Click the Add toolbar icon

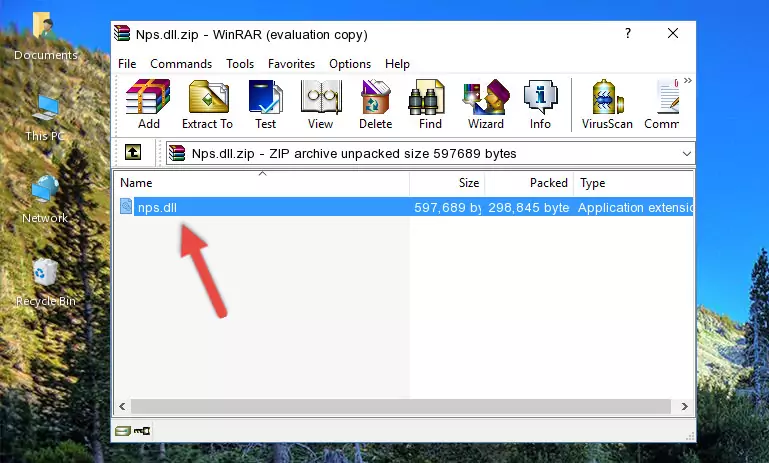coord(148,104)
